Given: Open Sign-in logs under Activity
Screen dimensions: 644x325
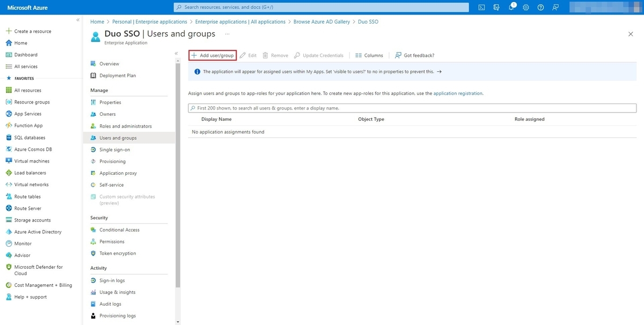Looking at the screenshot, I should (x=112, y=280).
